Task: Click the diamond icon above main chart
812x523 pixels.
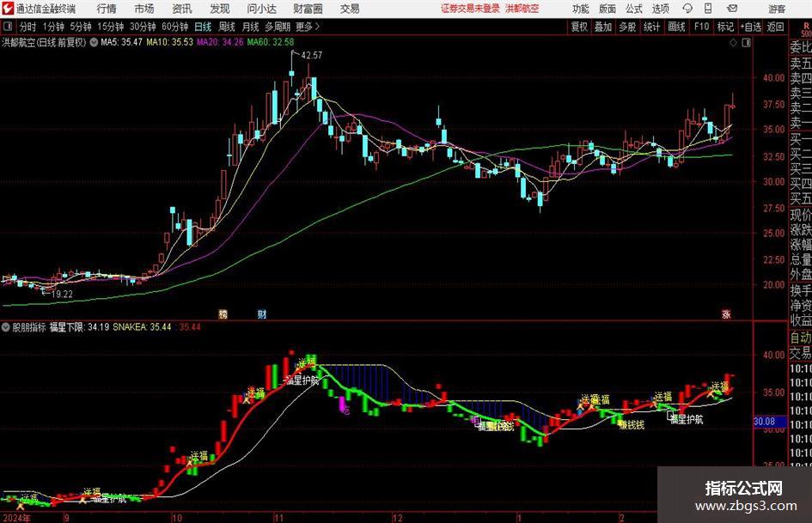Action: tap(733, 43)
